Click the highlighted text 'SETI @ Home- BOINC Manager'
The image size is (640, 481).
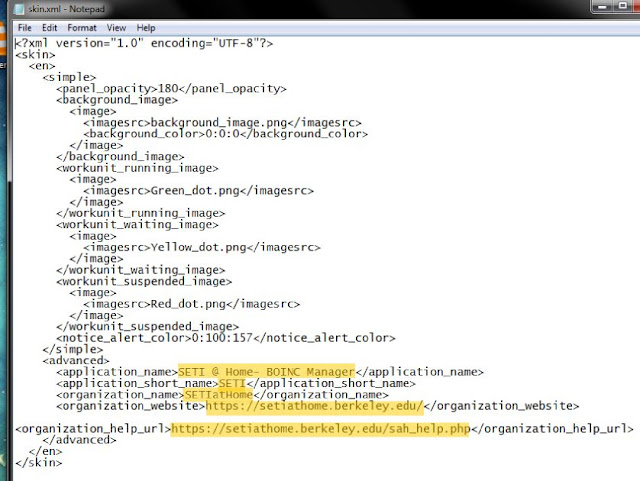[x=267, y=372]
